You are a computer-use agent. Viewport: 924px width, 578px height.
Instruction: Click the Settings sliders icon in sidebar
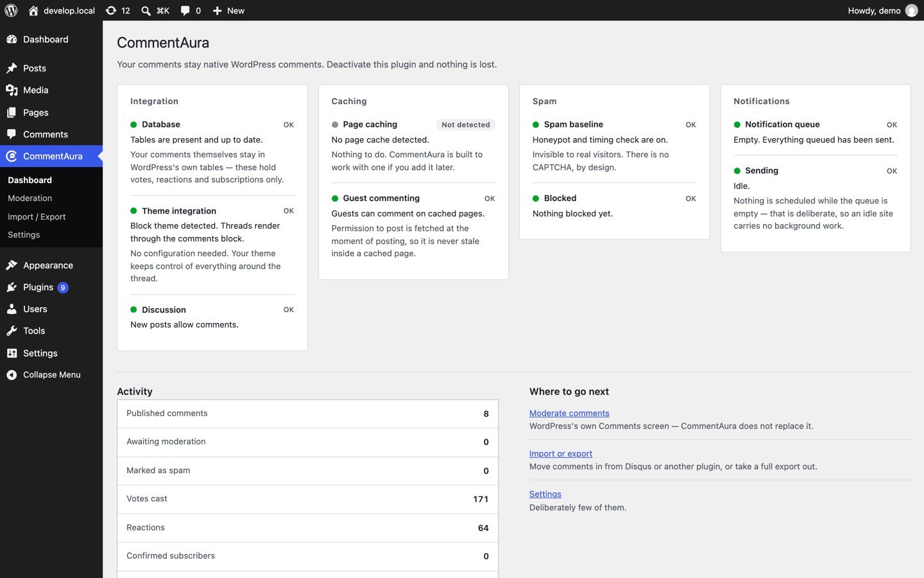(12, 353)
